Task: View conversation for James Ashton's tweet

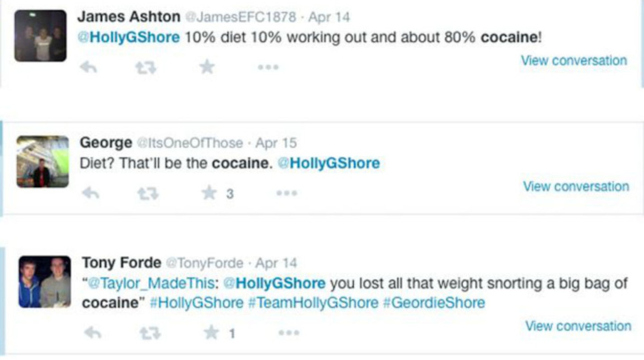Action: [x=574, y=60]
